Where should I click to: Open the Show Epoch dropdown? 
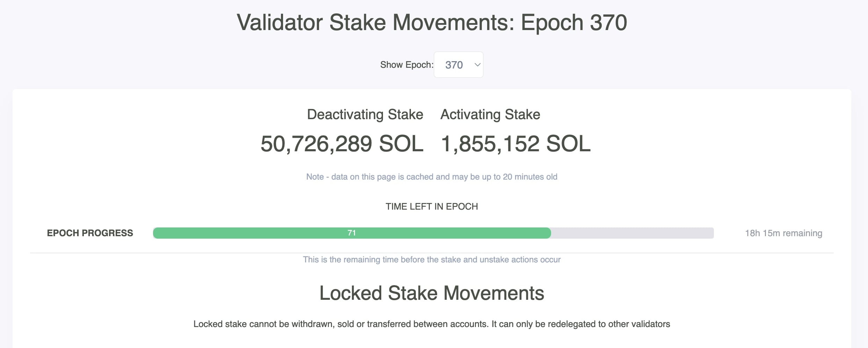[x=458, y=65]
